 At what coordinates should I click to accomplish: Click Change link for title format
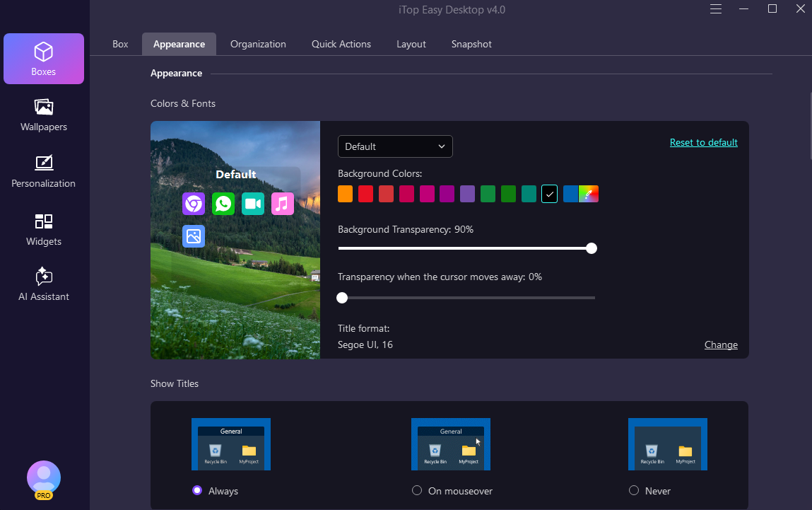pyautogui.click(x=721, y=344)
